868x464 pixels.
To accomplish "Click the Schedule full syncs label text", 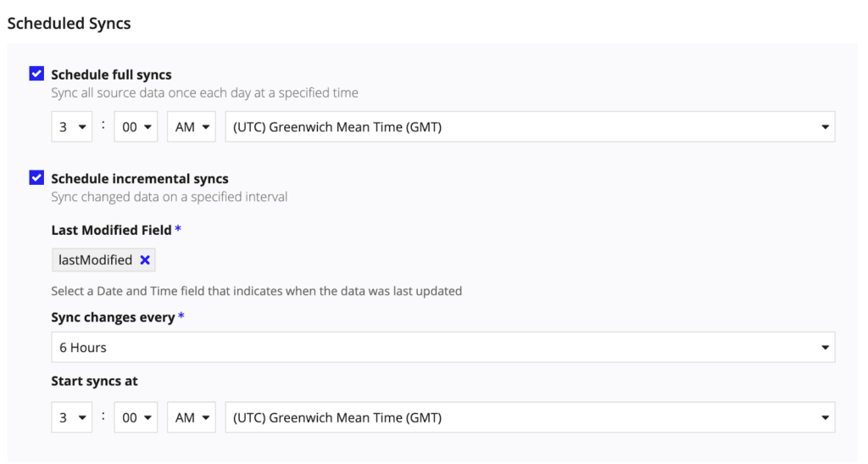I will pos(111,75).
